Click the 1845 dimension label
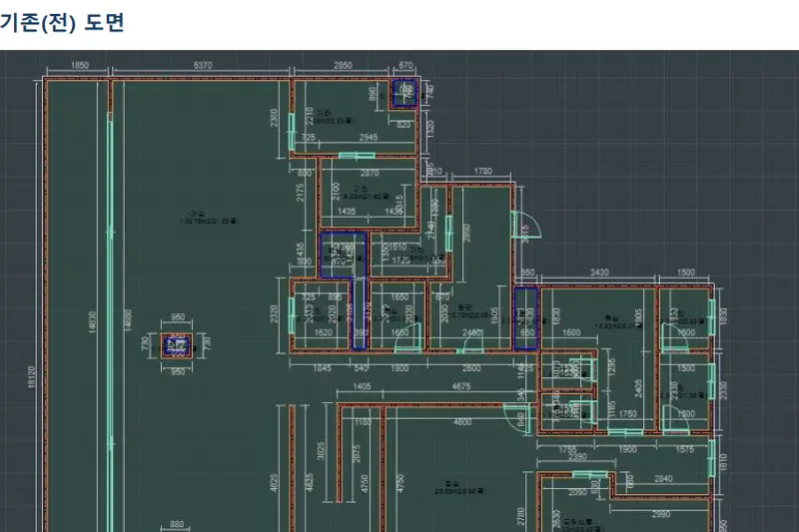The width and height of the screenshot is (799, 532). pyautogui.click(x=322, y=367)
